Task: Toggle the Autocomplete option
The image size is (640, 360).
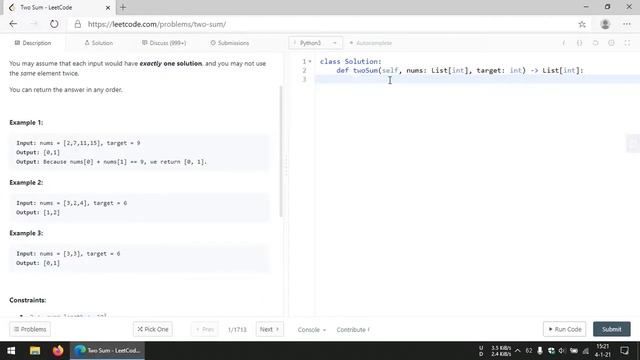Action: (371, 43)
